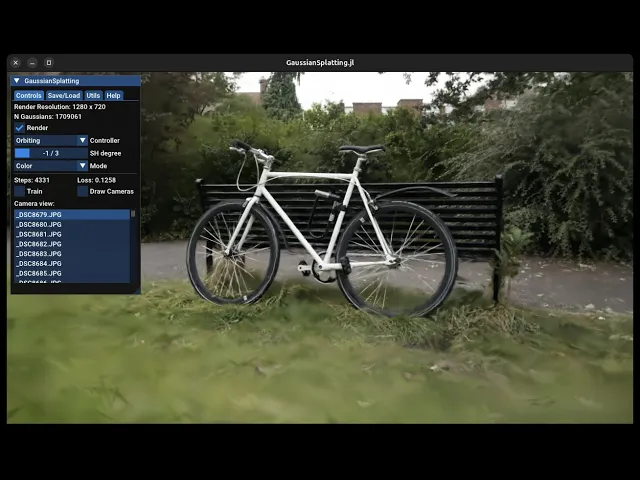Screen dimensions: 640x480
Task: Enable the Train checkbox
Action: coord(19,191)
